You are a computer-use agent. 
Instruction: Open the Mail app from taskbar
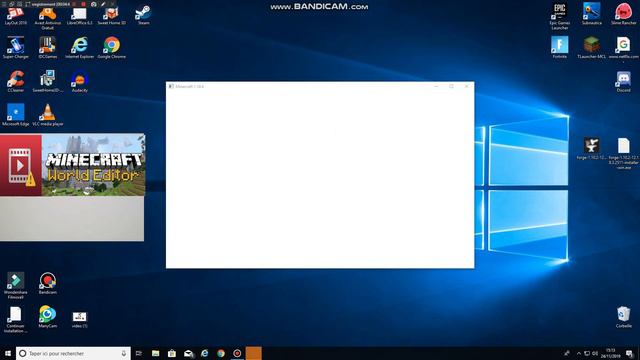[x=188, y=353]
